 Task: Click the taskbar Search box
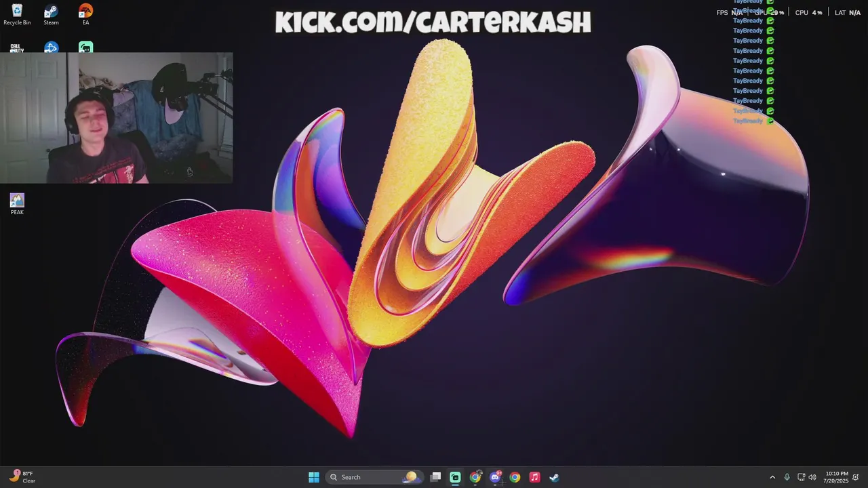(x=374, y=477)
